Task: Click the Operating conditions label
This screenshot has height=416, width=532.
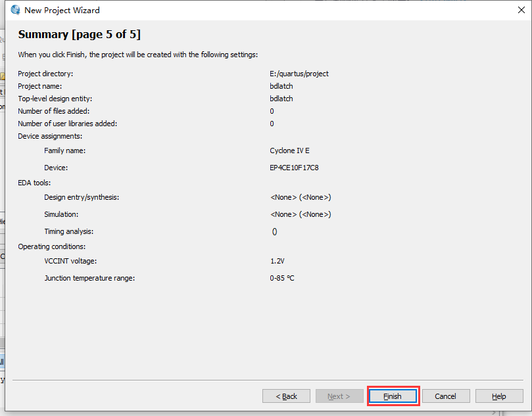Action: pos(51,246)
